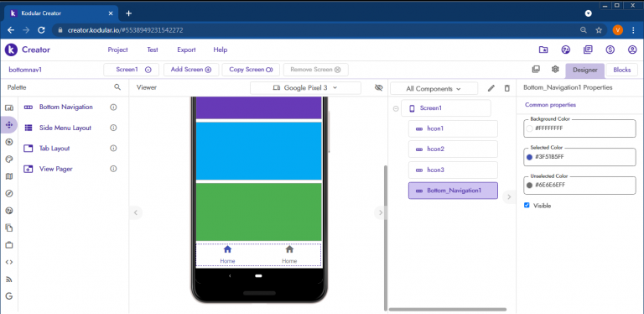644x314 pixels.
Task: Click the rename component pencil icon
Action: 491,88
